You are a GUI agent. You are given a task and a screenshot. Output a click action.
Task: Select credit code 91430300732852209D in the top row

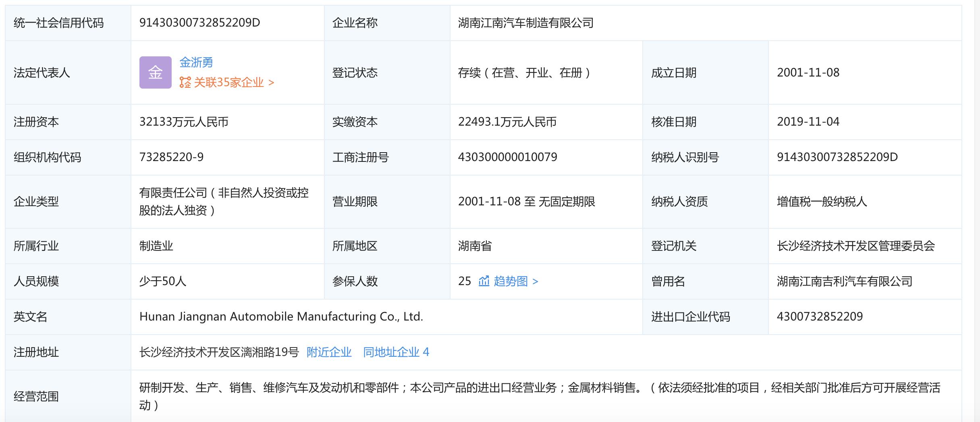coord(200,23)
